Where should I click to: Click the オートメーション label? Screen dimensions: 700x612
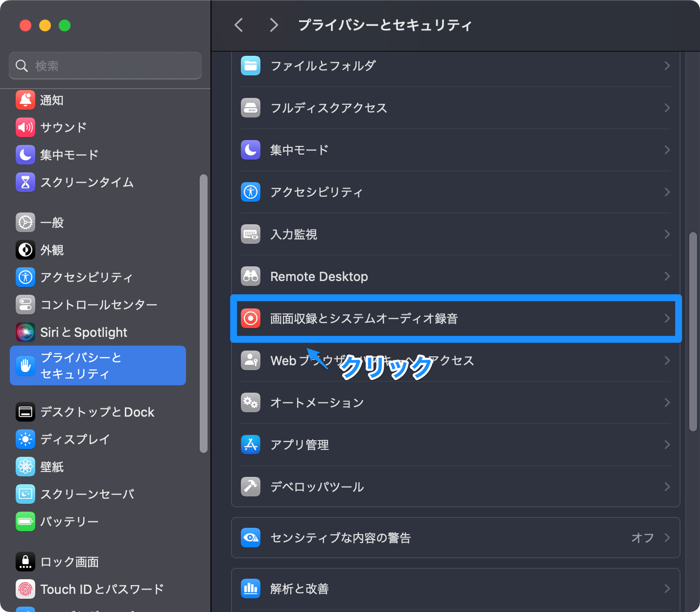[x=317, y=402]
